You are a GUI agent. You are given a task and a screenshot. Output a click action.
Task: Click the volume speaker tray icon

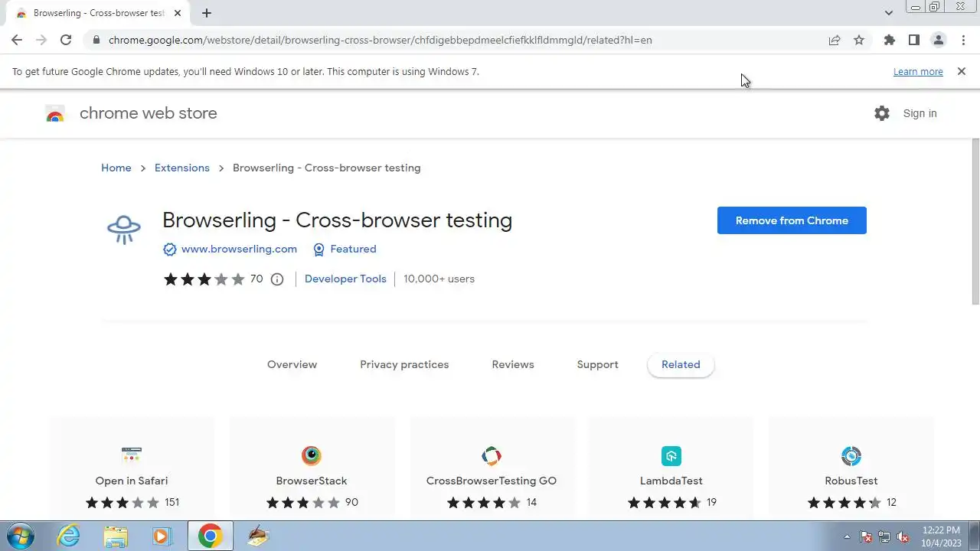[x=903, y=536]
